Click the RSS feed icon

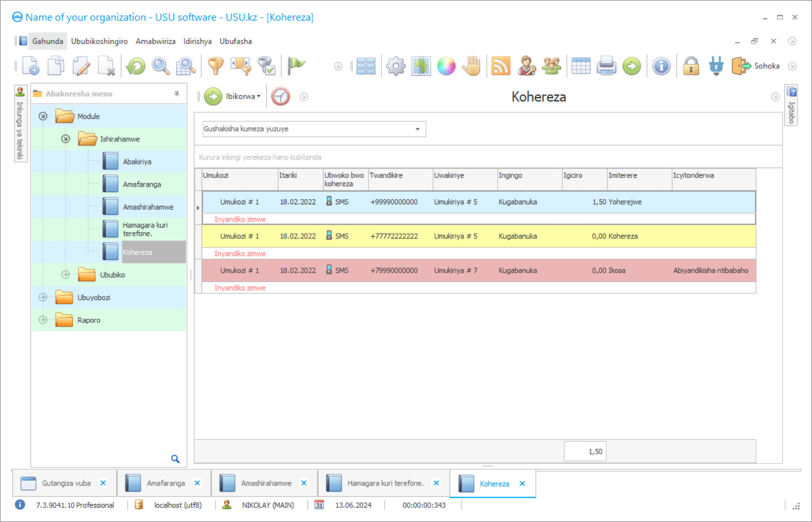pyautogui.click(x=501, y=66)
